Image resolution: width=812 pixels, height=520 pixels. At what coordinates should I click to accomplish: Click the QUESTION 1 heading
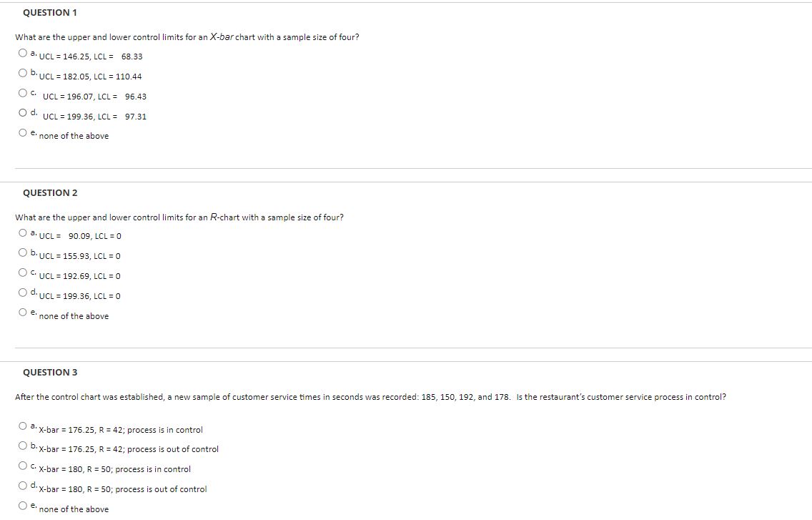49,12
